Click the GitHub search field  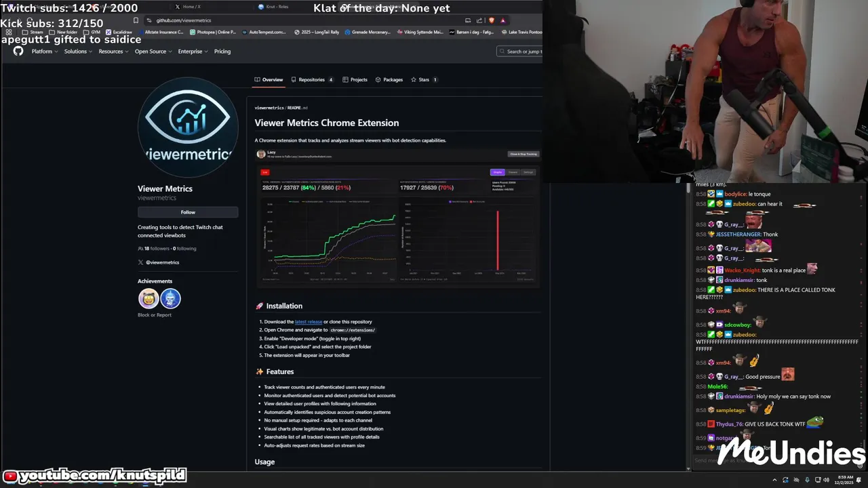tap(519, 52)
